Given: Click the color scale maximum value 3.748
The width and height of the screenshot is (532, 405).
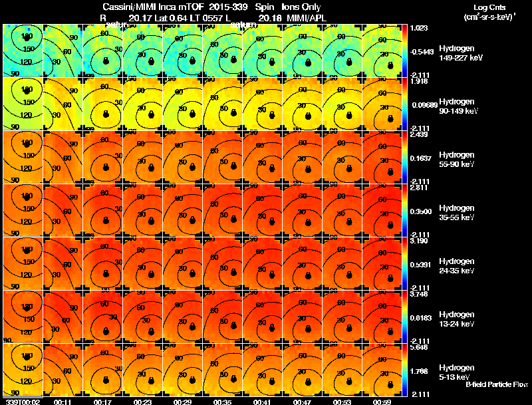Looking at the screenshot, I should 419,295.
